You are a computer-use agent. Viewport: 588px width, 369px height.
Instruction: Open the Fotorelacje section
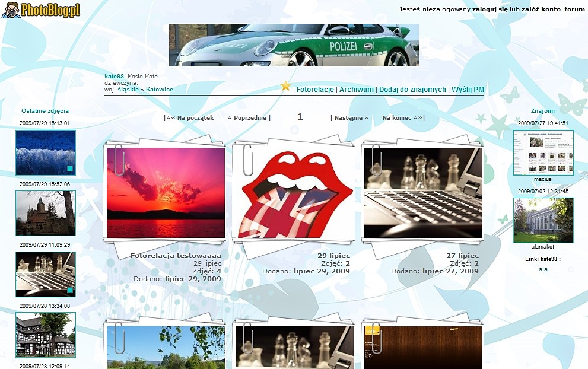315,89
